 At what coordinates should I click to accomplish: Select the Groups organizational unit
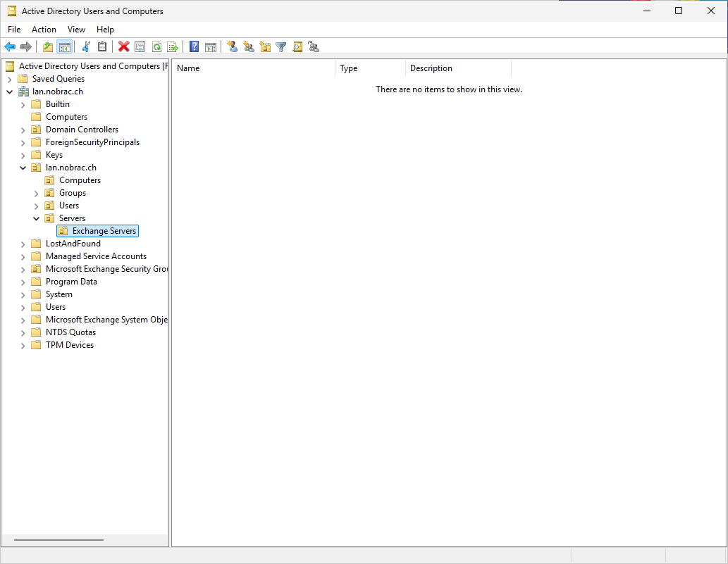pyautogui.click(x=73, y=193)
